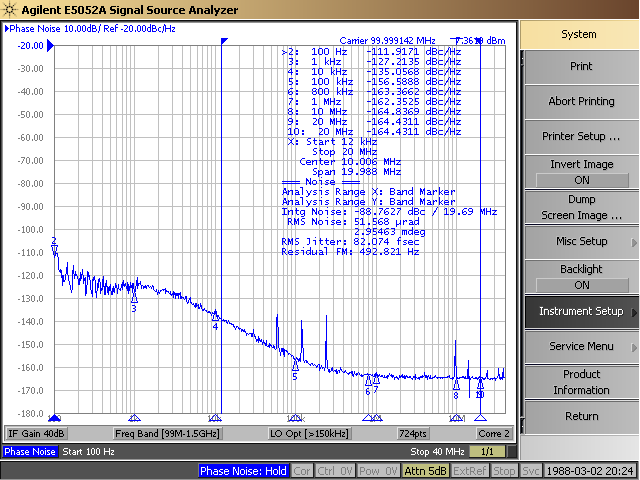Click Phase Noise: Hold status

pos(243,471)
